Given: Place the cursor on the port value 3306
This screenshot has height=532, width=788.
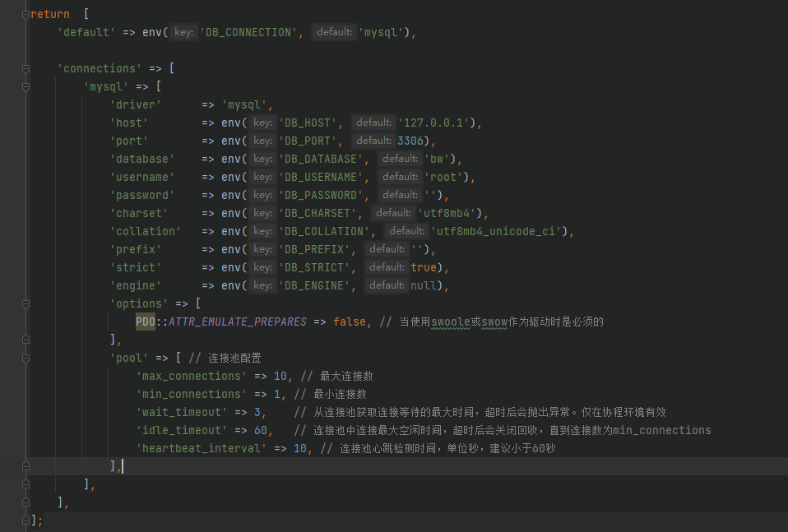Looking at the screenshot, I should 410,141.
